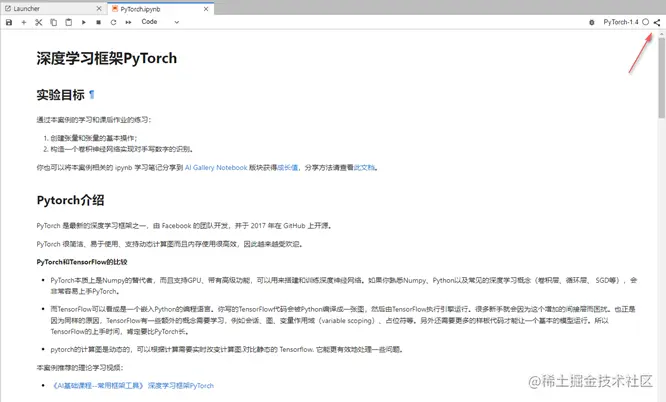Close the PyTorch.ipynb tab
Screen dimensions: 666x402
pos(206,9)
